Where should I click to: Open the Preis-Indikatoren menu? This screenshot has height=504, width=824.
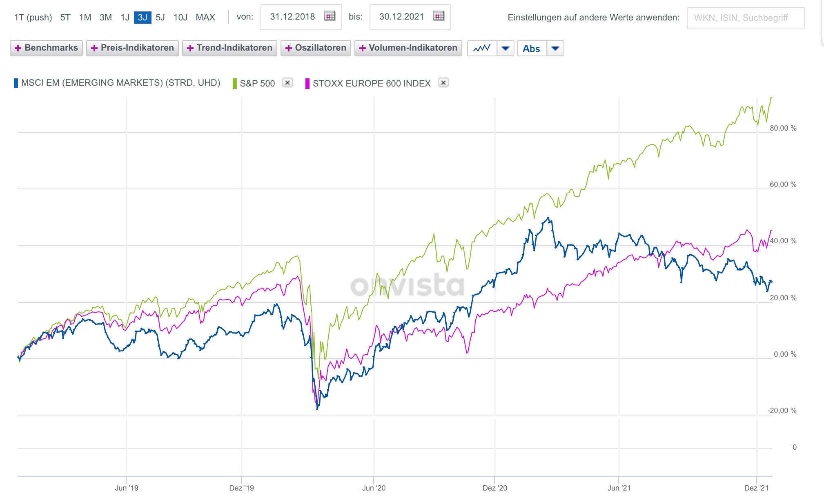coord(132,48)
